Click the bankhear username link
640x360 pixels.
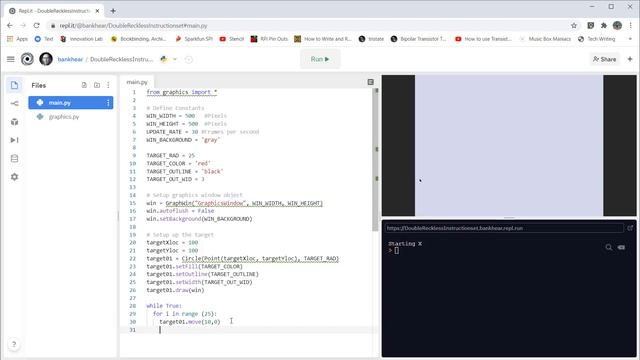tap(70, 59)
